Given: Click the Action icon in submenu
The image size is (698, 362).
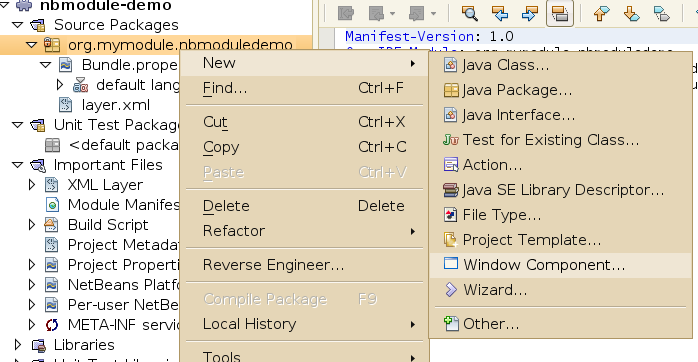Looking at the screenshot, I should [451, 165].
